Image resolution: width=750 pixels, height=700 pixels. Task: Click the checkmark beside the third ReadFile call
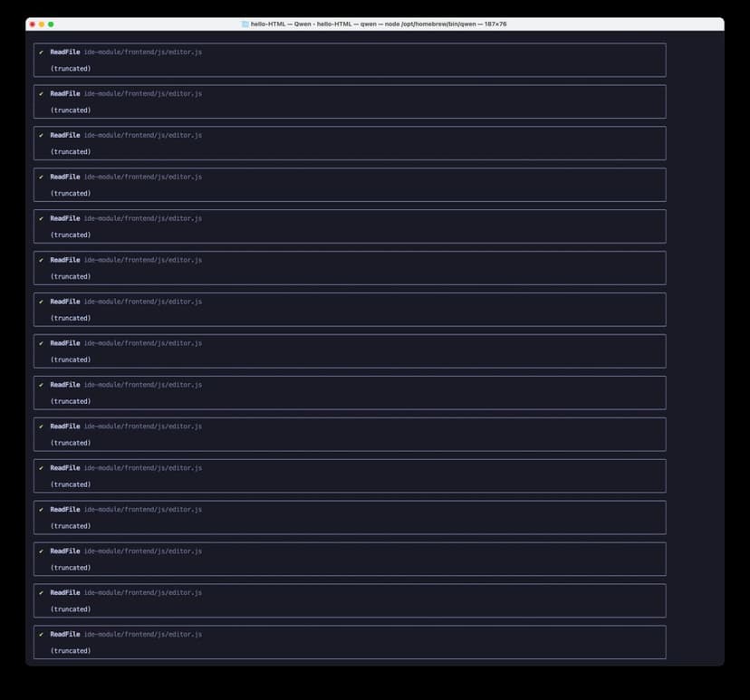click(x=42, y=134)
